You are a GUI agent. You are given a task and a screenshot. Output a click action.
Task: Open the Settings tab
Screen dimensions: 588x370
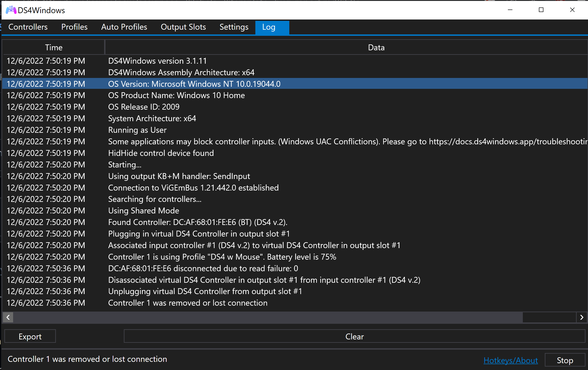pyautogui.click(x=234, y=27)
